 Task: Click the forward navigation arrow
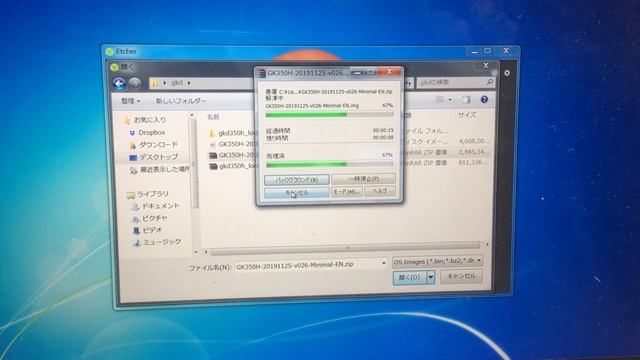coord(135,83)
